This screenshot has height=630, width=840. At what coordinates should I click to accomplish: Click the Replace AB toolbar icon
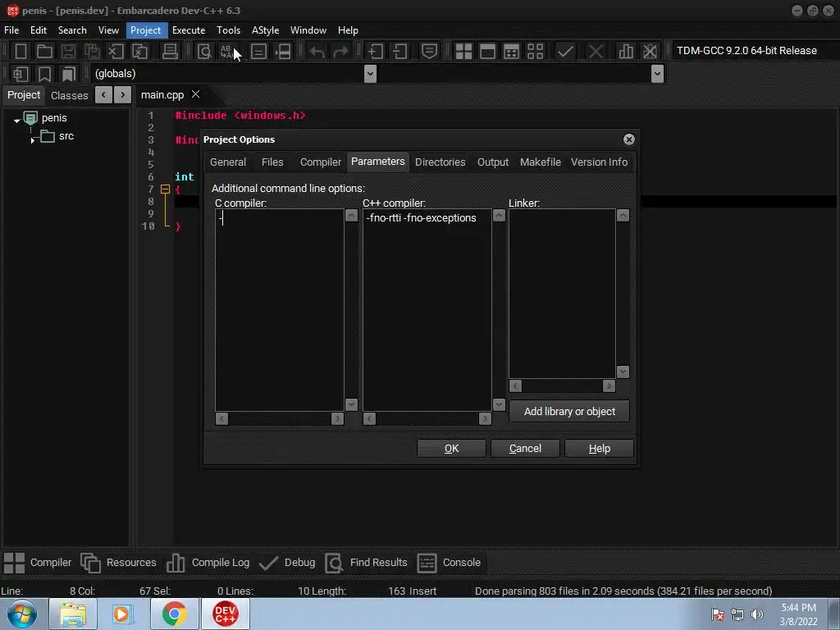(228, 52)
